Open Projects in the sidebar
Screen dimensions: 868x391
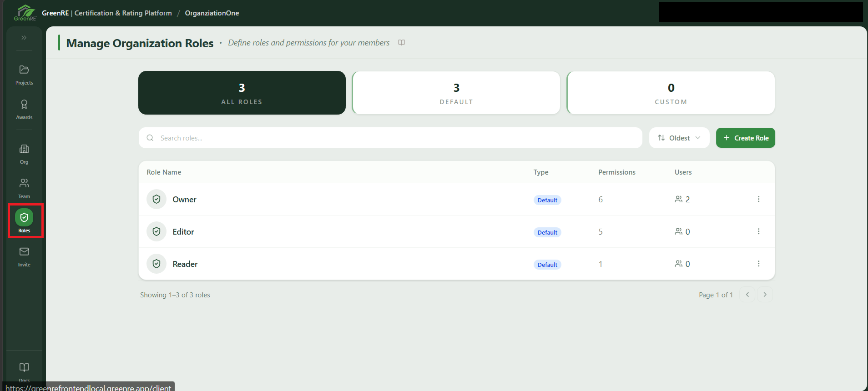[x=24, y=75]
